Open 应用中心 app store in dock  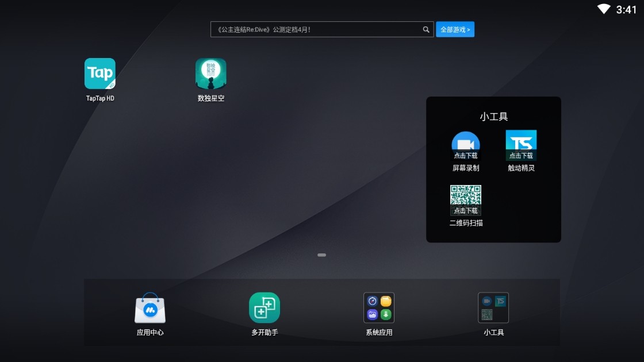pyautogui.click(x=150, y=308)
